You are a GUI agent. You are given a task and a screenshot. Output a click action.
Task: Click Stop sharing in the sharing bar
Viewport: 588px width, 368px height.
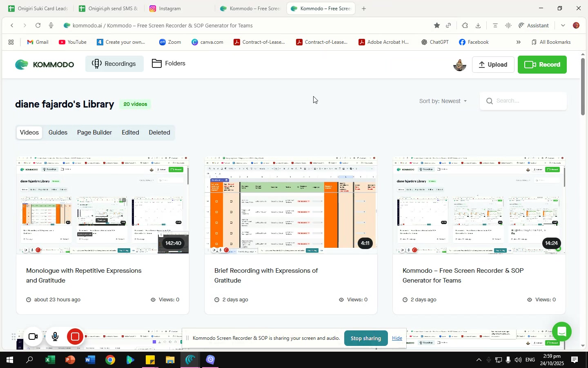[366, 338]
